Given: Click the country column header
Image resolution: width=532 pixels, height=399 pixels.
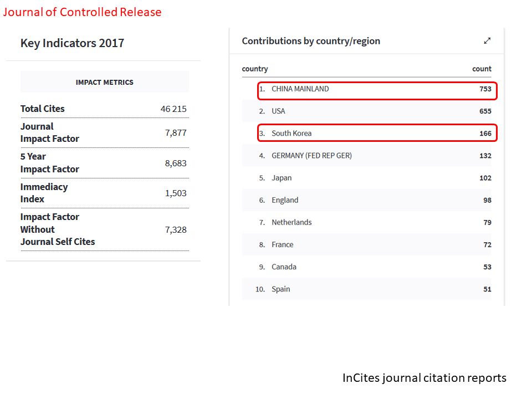Looking at the screenshot, I should click(255, 69).
